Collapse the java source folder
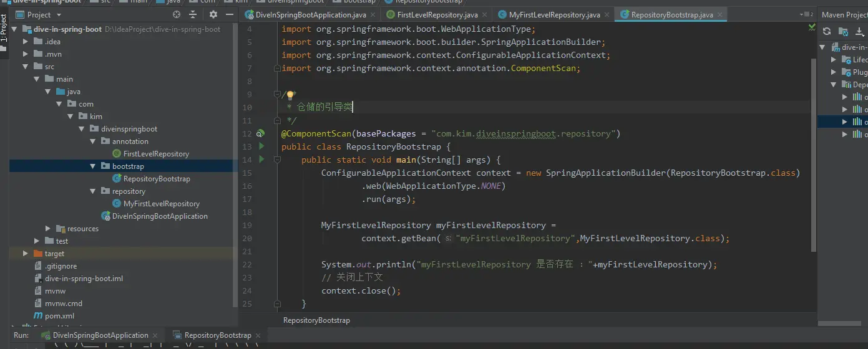The height and width of the screenshot is (349, 868). [x=48, y=92]
